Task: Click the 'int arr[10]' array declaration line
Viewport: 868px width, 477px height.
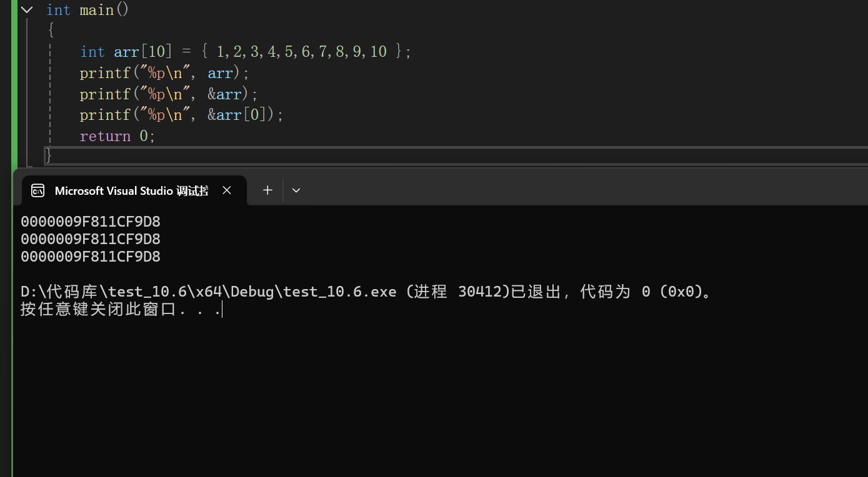Action: pyautogui.click(x=246, y=52)
